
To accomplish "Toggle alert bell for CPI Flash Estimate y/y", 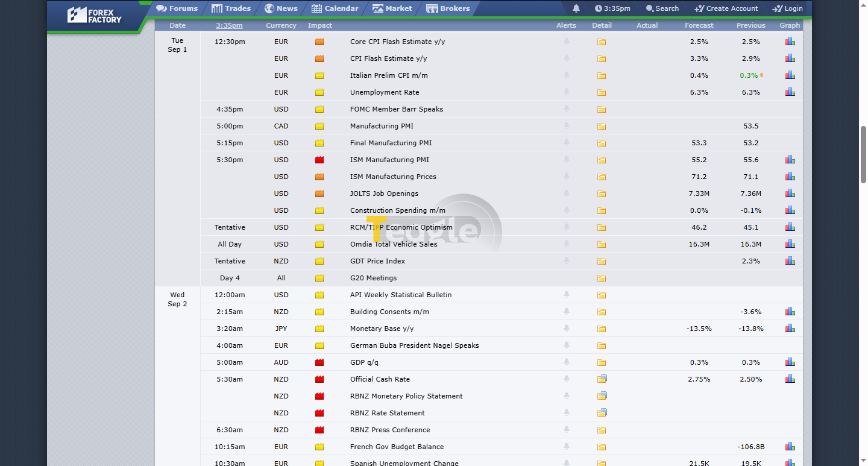I will click(x=567, y=58).
